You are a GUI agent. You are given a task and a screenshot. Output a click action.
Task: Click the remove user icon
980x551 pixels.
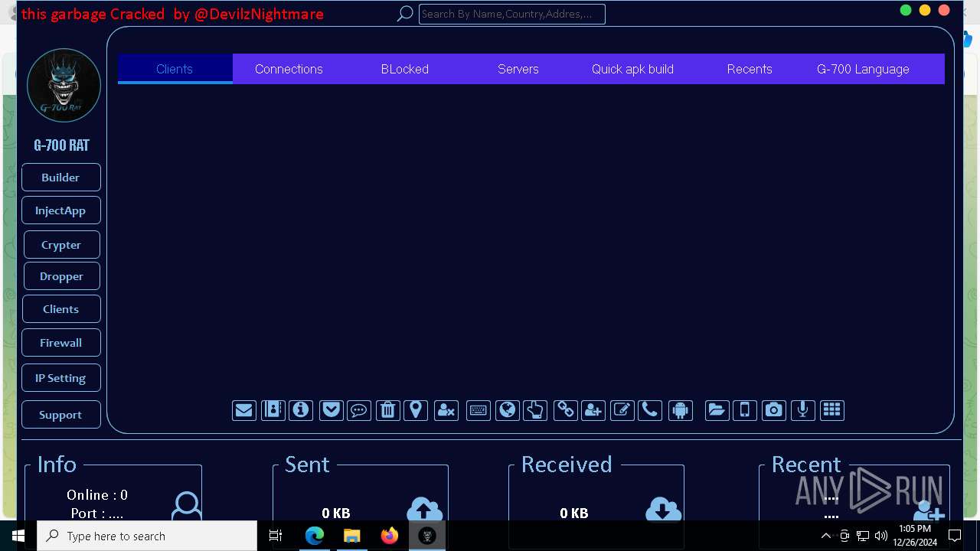coord(446,410)
